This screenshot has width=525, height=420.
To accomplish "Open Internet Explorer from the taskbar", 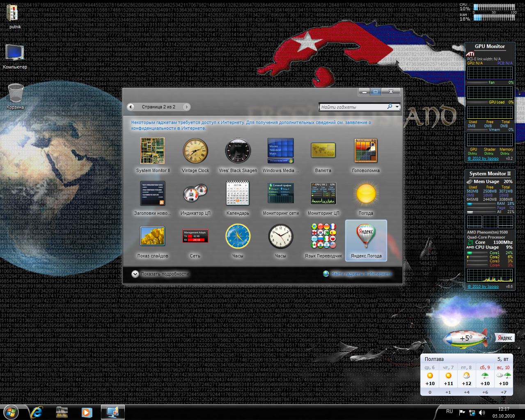I will tap(36, 412).
